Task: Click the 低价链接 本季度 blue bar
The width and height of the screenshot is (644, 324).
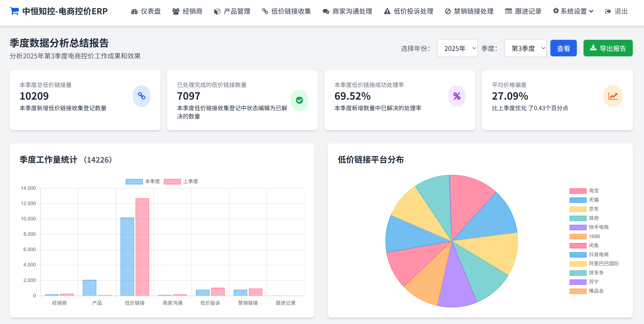Action: tap(127, 256)
